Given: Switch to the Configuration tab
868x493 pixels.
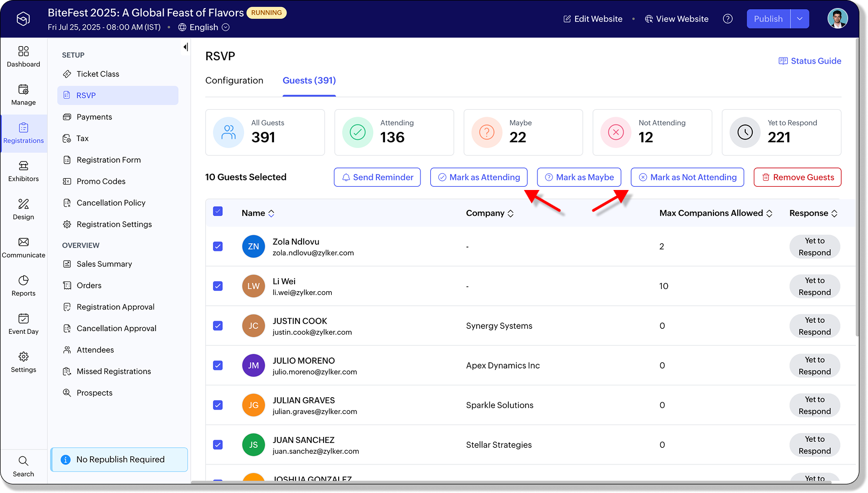Looking at the screenshot, I should point(234,81).
